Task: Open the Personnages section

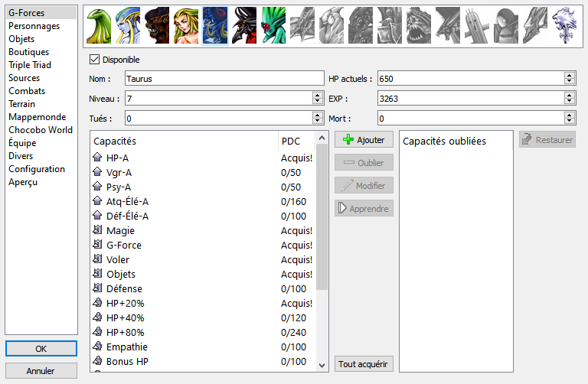Action: point(41,26)
